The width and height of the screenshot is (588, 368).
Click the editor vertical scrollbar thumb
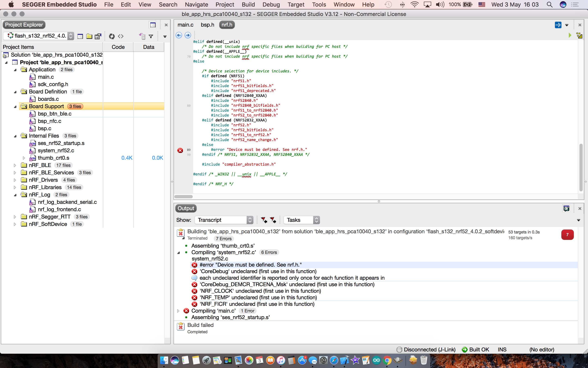click(581, 167)
